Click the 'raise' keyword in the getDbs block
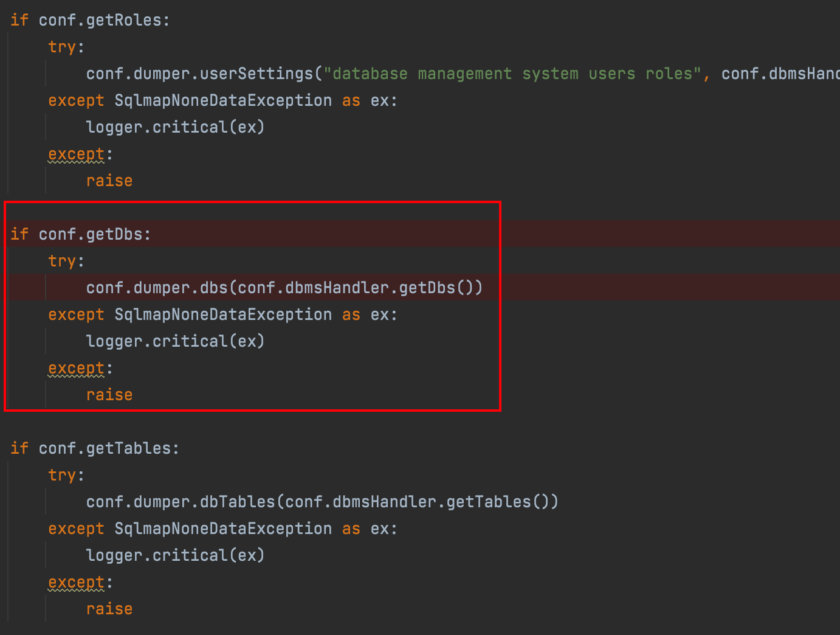The height and width of the screenshot is (635, 840). [x=109, y=395]
